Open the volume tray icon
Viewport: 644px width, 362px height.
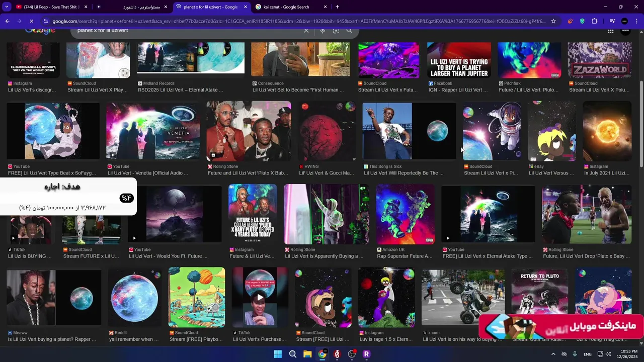[x=608, y=354]
